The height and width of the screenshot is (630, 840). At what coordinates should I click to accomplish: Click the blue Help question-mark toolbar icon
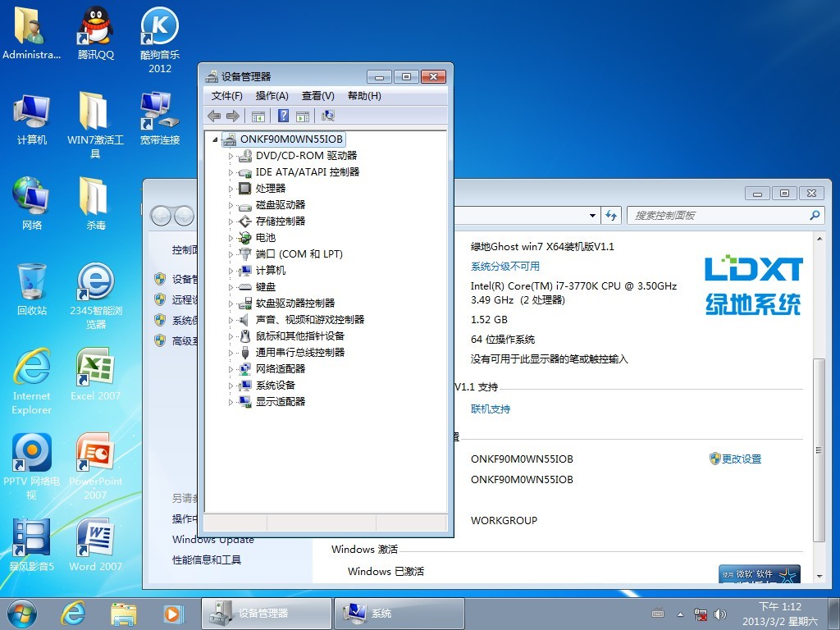pos(283,116)
